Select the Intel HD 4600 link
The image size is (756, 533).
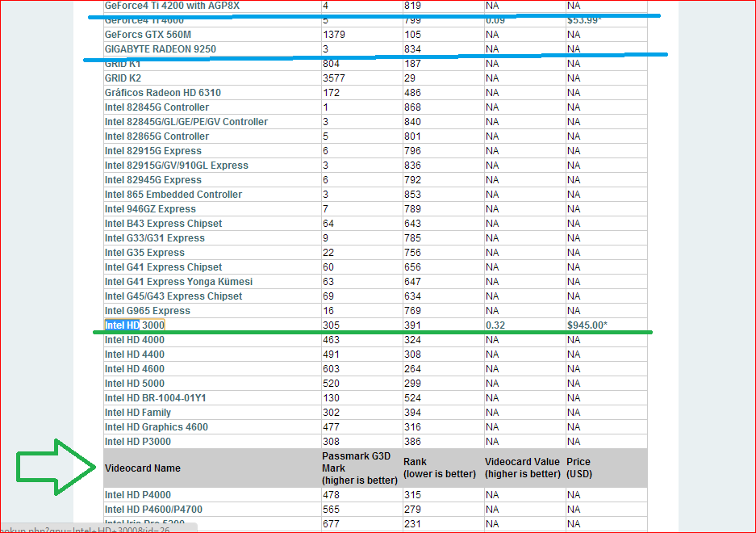click(x=135, y=368)
